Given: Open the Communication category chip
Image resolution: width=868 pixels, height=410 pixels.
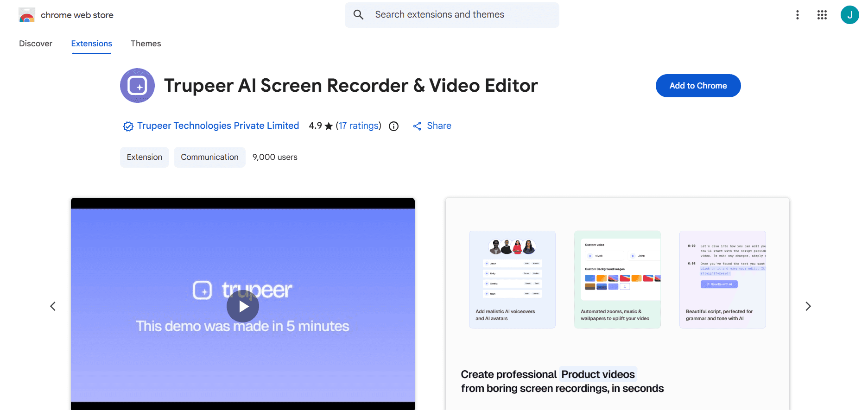Looking at the screenshot, I should pyautogui.click(x=209, y=157).
